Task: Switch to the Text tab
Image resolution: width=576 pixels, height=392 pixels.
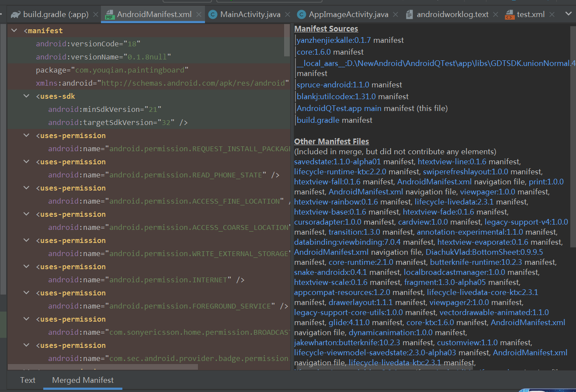Action: click(28, 380)
